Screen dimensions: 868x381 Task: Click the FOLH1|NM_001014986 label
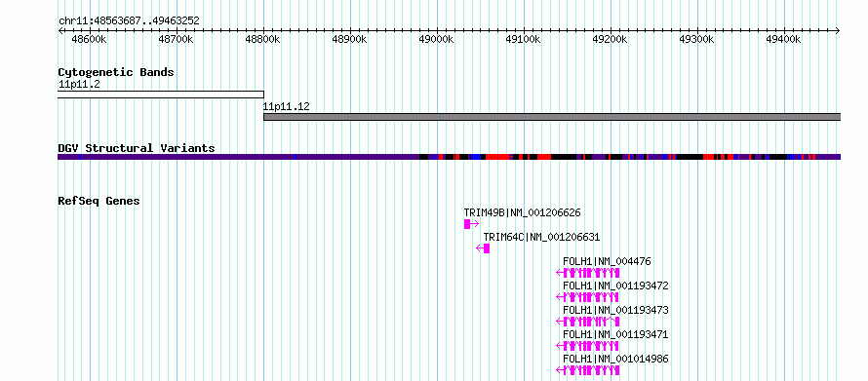pyautogui.click(x=615, y=359)
